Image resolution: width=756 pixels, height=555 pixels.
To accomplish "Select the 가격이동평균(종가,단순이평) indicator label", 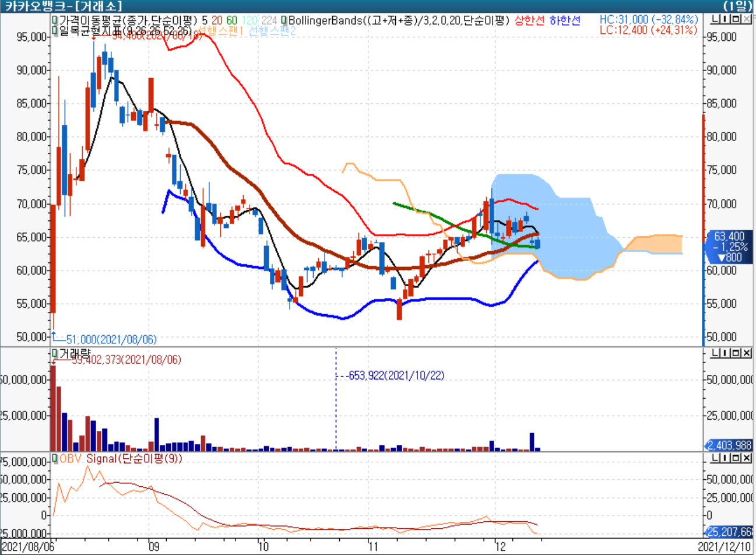I will [x=128, y=20].
